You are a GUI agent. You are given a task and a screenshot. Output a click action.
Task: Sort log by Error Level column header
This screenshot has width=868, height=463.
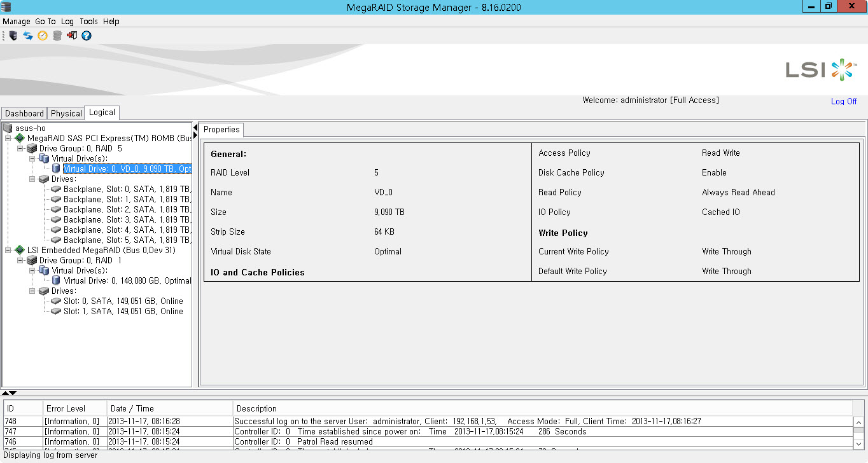tap(74, 408)
